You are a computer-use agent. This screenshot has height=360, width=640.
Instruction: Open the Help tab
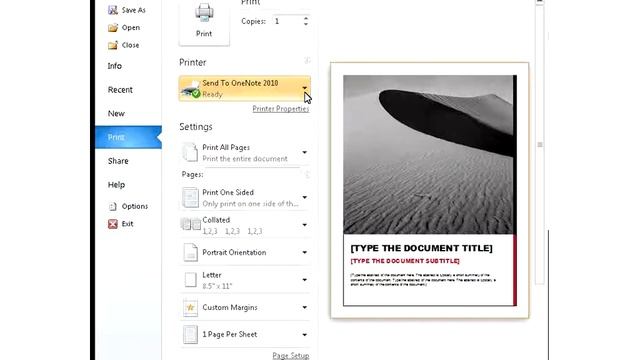[x=116, y=184]
